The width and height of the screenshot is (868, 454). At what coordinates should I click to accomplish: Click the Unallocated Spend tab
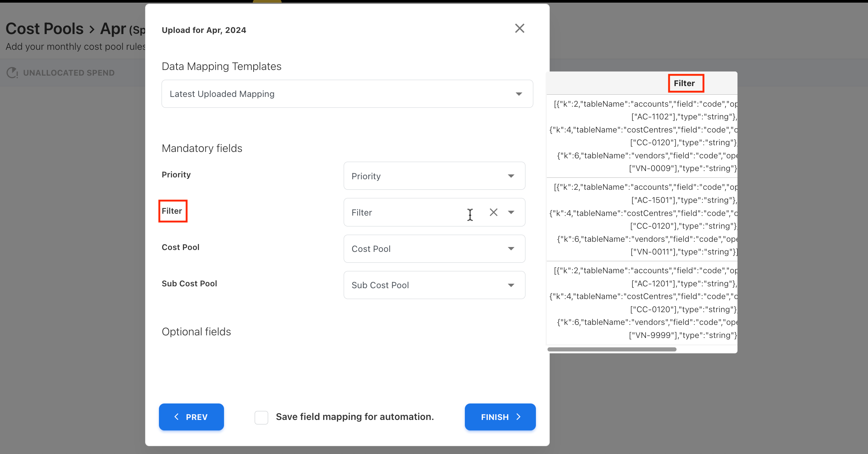click(69, 73)
